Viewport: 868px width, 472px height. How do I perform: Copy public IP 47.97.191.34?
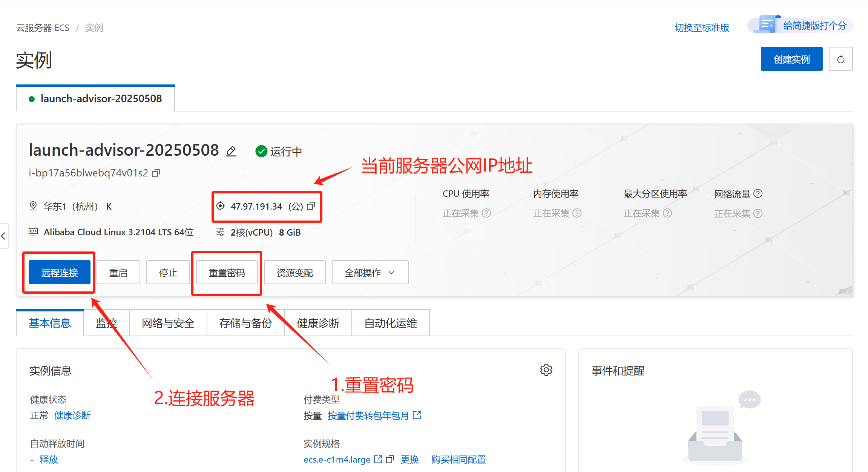311,206
